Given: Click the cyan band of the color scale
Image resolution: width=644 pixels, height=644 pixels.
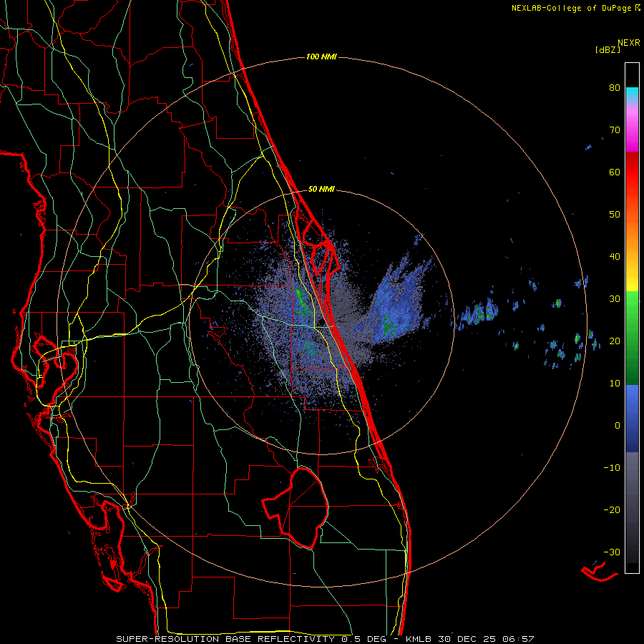Looking at the screenshot, I should [x=632, y=93].
